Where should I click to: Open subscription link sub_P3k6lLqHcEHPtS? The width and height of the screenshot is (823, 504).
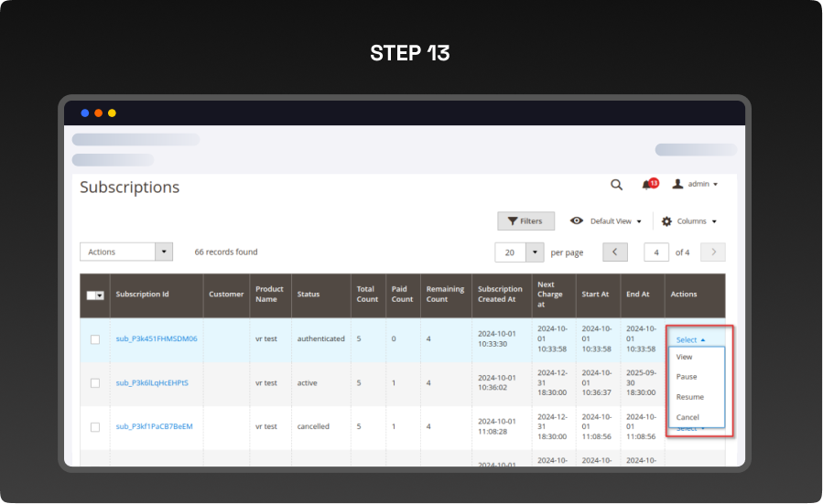[152, 383]
